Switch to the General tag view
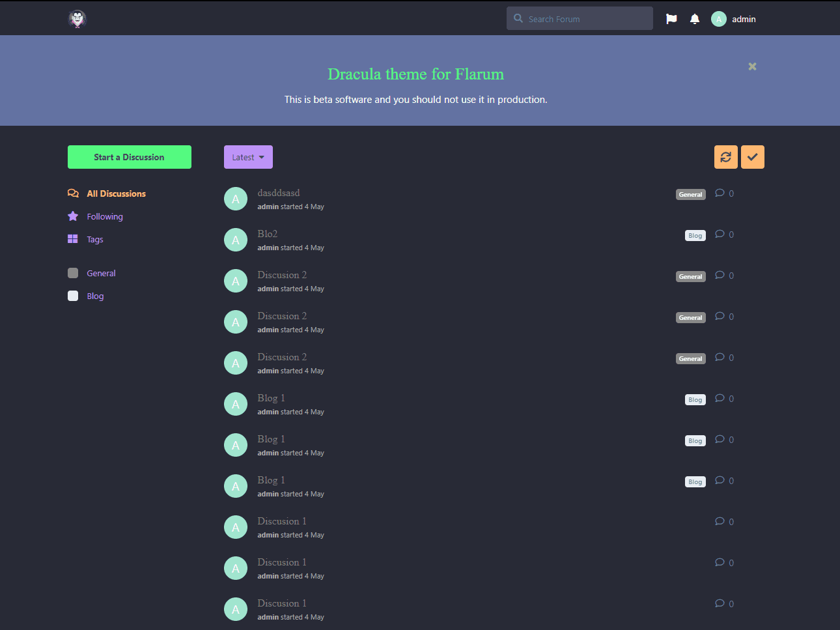Viewport: 840px width, 630px height. pos(101,273)
